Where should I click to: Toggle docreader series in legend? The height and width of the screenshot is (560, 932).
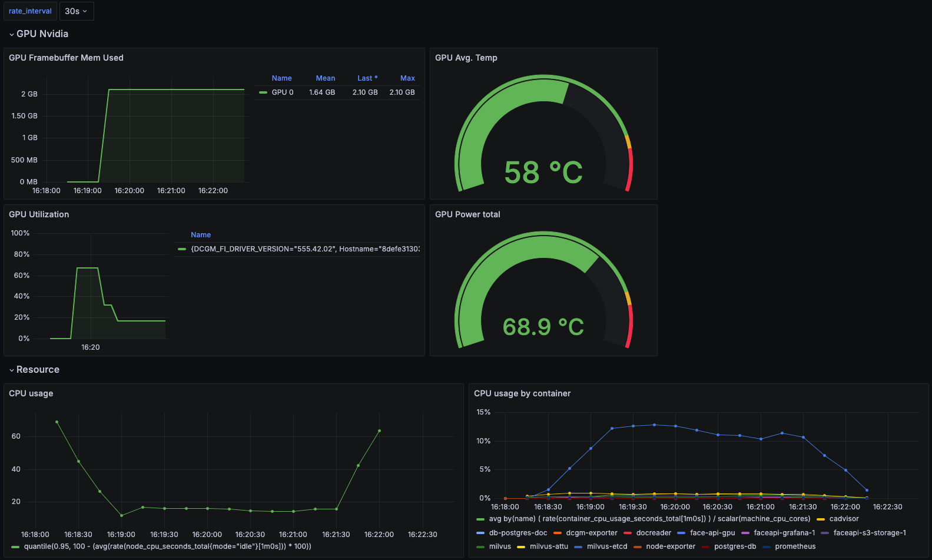point(654,533)
